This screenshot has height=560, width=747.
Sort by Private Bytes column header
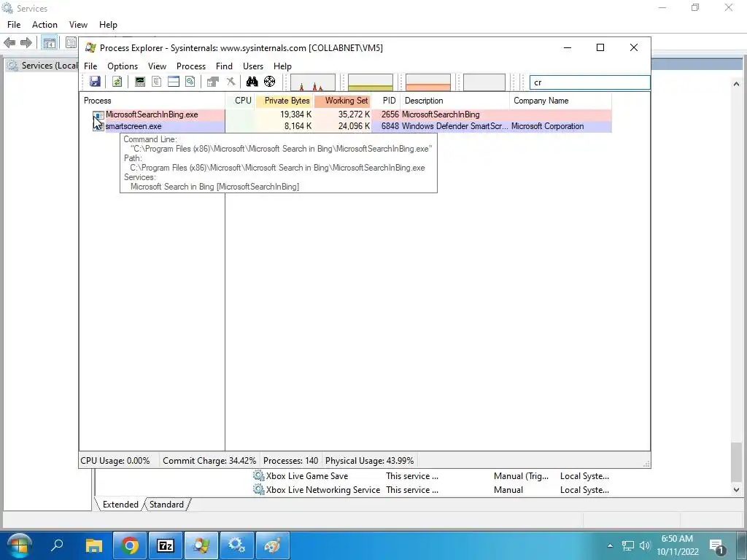coord(285,101)
